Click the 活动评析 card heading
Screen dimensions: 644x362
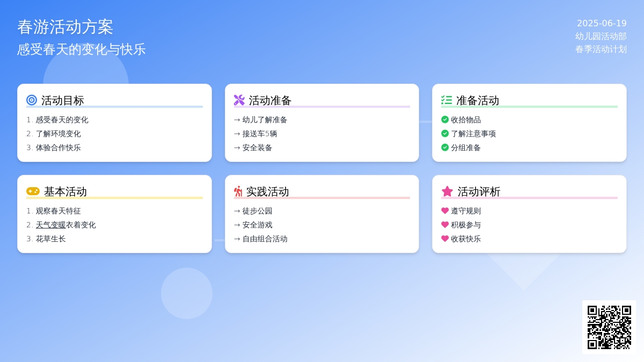(479, 191)
